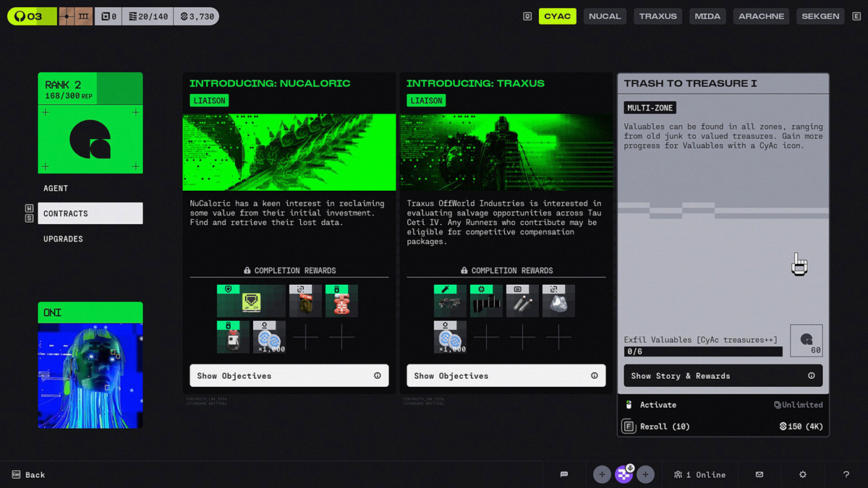Expand Show Objectives for Traxus contract

pos(506,376)
